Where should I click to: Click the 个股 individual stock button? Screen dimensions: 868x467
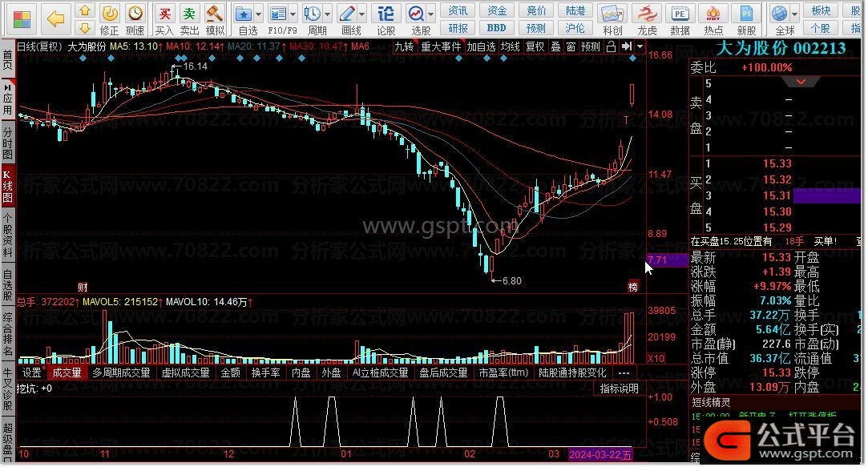821,28
